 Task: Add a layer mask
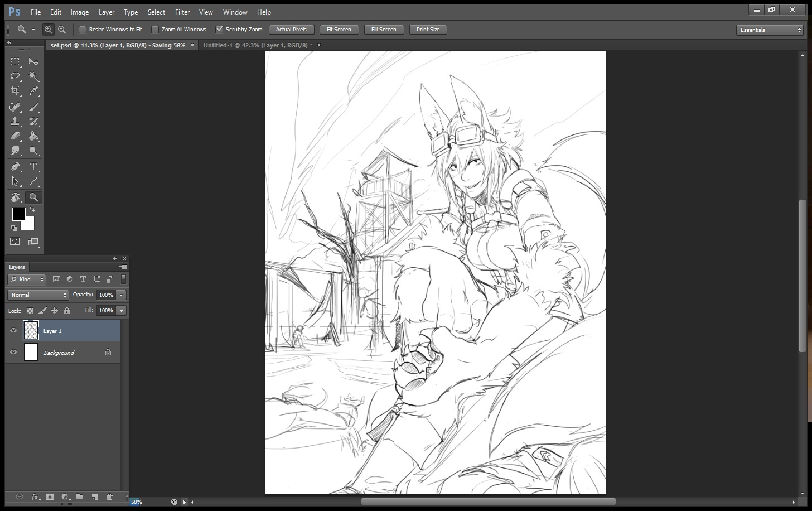pos(50,496)
